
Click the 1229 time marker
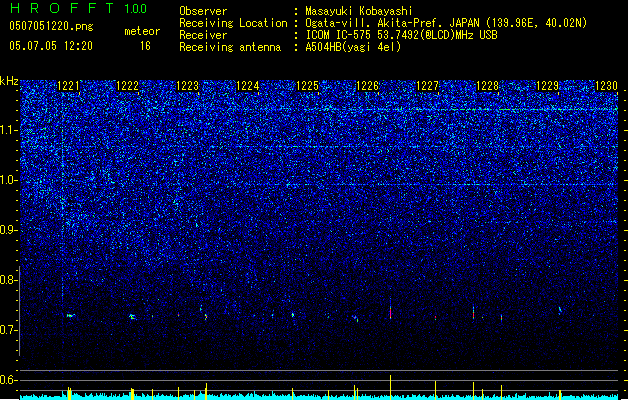547,86
